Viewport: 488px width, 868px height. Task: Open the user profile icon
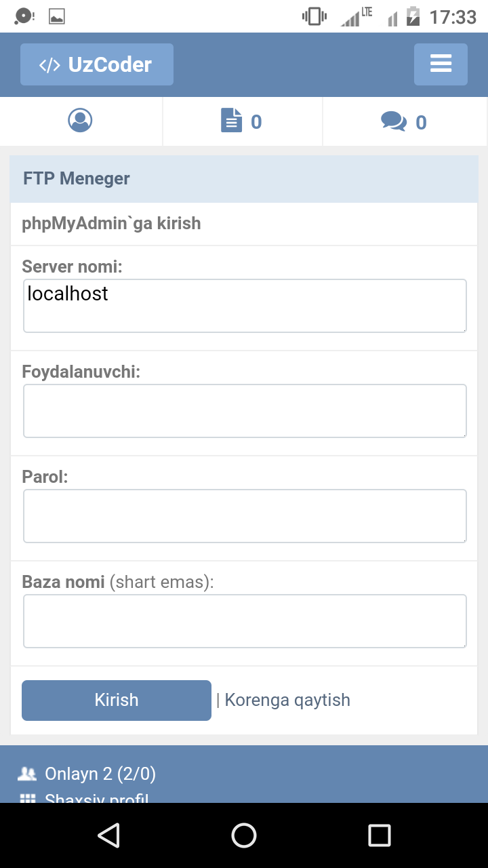click(80, 121)
